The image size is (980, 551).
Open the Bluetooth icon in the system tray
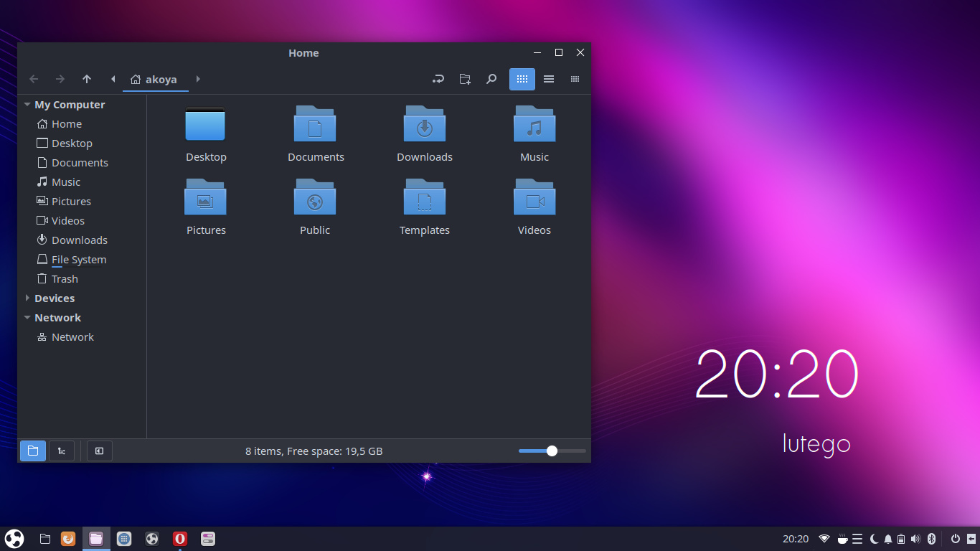point(931,538)
